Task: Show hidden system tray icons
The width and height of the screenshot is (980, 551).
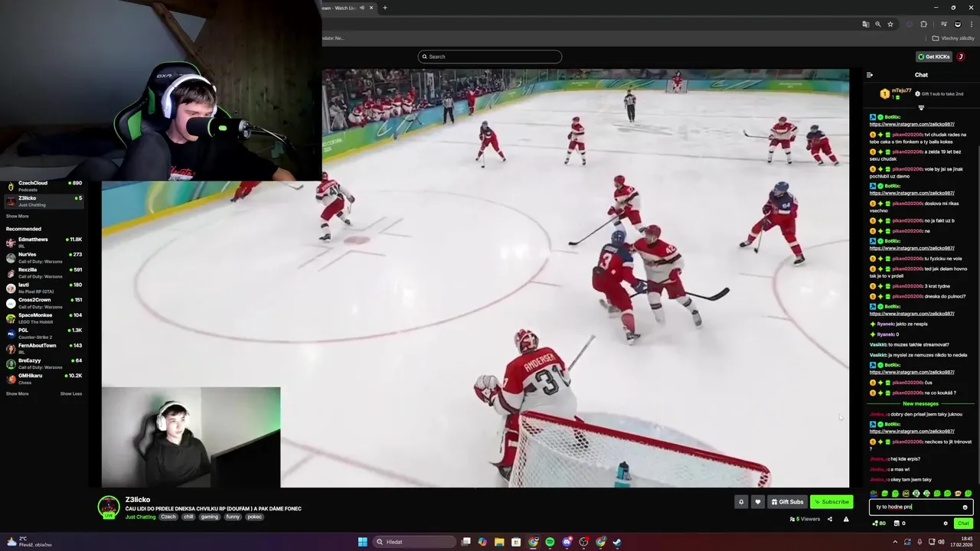Action: [x=895, y=542]
